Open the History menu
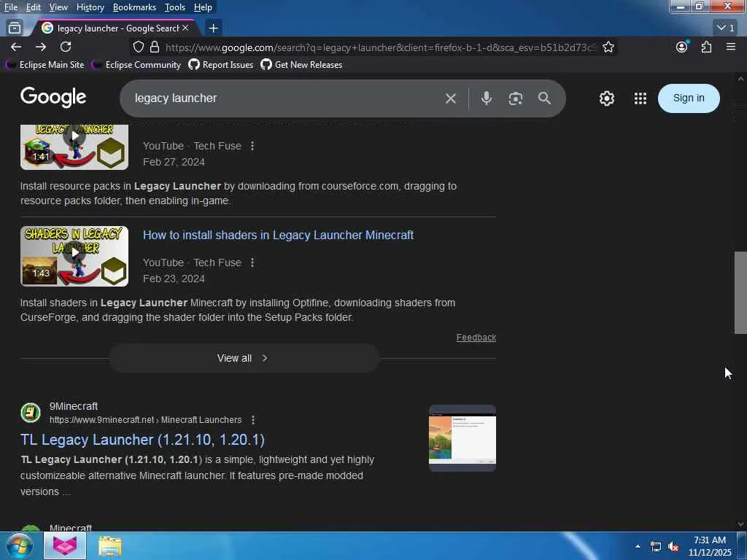 pos(90,7)
